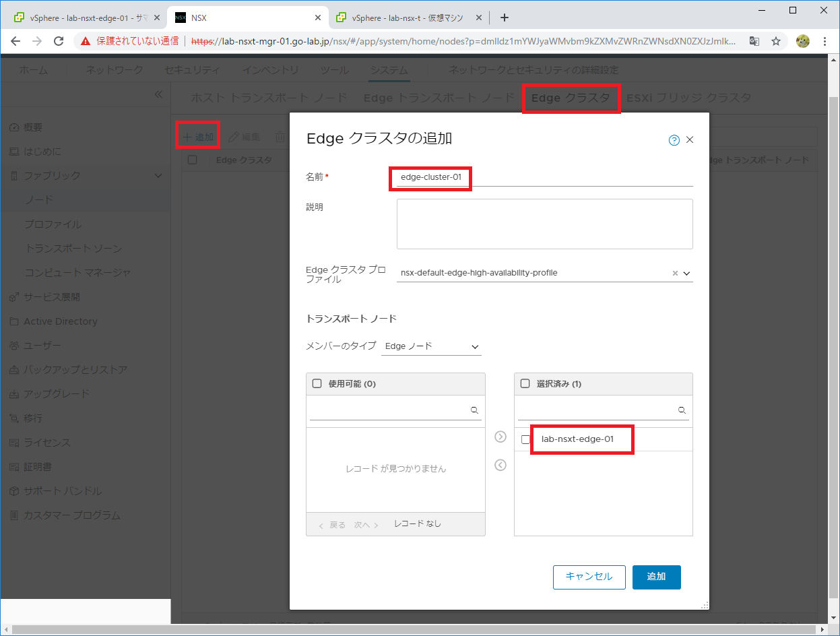Click the 使用可能 list search field
The height and width of the screenshot is (636, 840).
[395, 410]
